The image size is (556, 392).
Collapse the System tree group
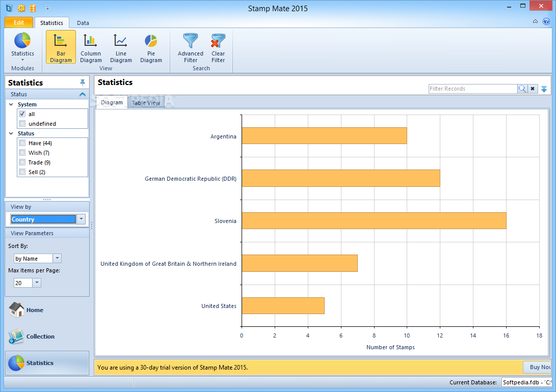click(x=11, y=104)
